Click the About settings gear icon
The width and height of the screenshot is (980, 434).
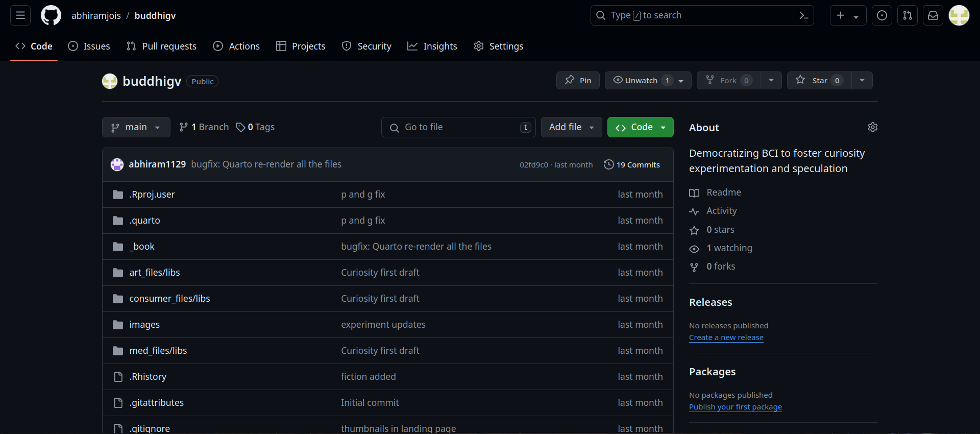coord(873,127)
